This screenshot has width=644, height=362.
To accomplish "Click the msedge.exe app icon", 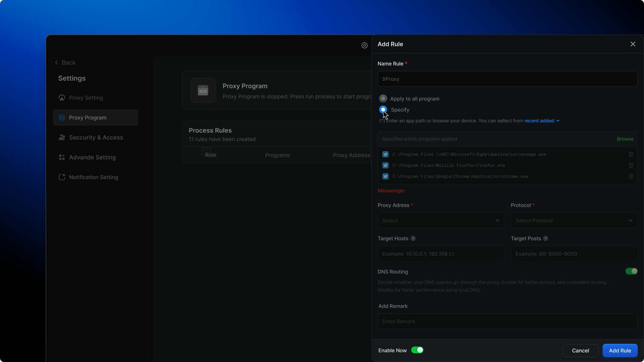I will pos(385,154).
